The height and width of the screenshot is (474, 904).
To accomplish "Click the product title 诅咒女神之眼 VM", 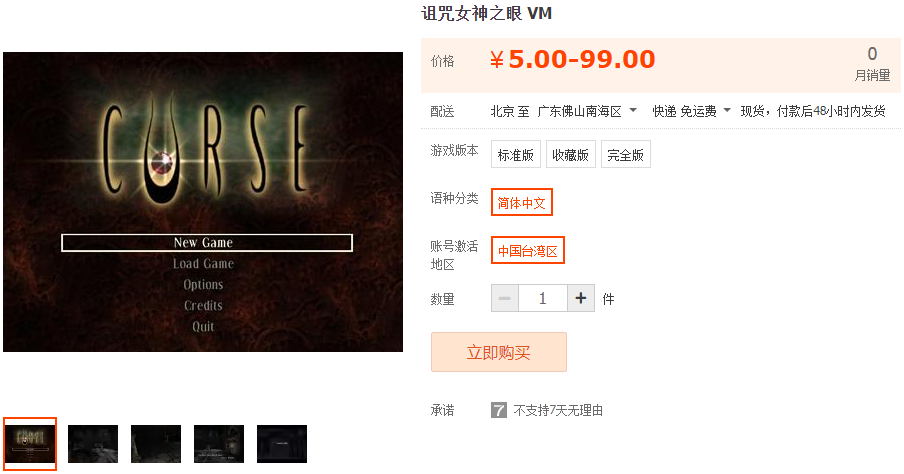I will pyautogui.click(x=487, y=13).
